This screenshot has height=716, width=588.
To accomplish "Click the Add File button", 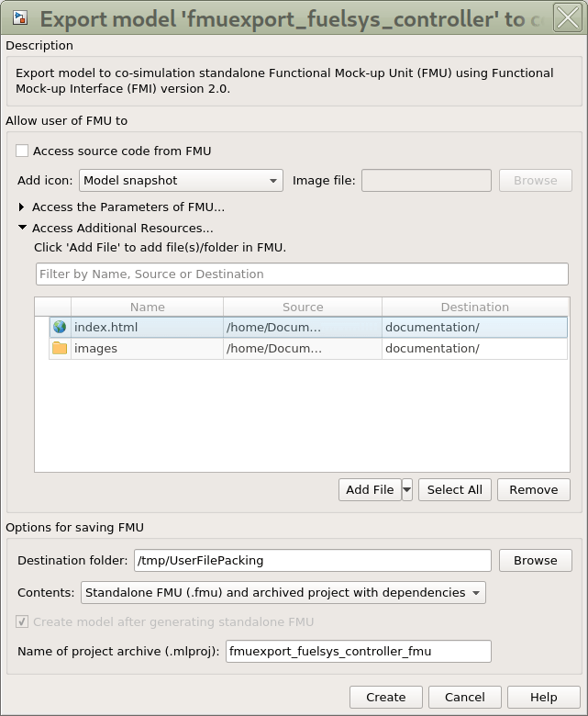I will coord(370,490).
